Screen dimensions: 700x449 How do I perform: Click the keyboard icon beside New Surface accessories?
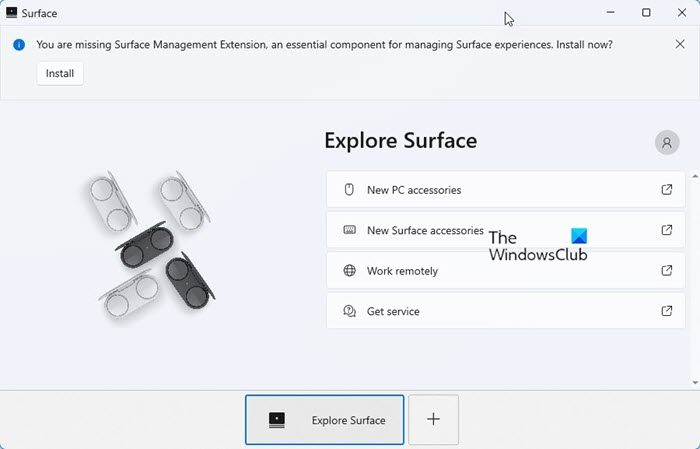350,230
